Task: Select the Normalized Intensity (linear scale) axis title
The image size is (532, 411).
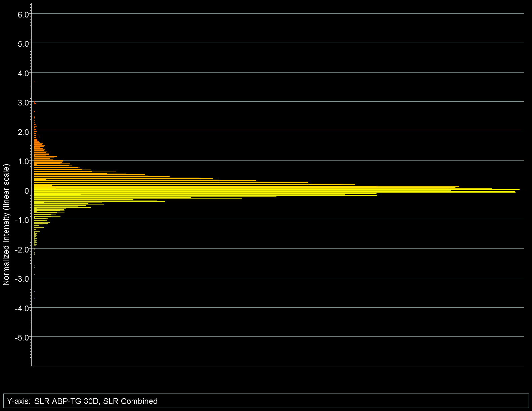Action: tap(6, 224)
